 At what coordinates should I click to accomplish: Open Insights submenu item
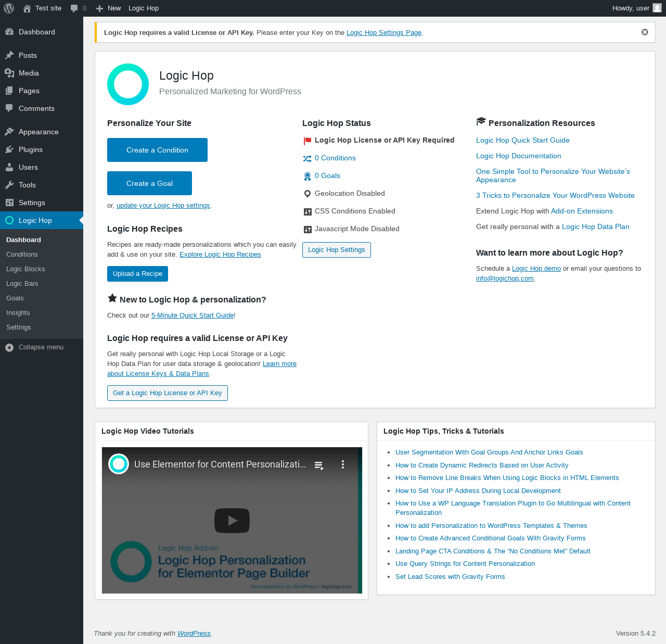tap(18, 313)
